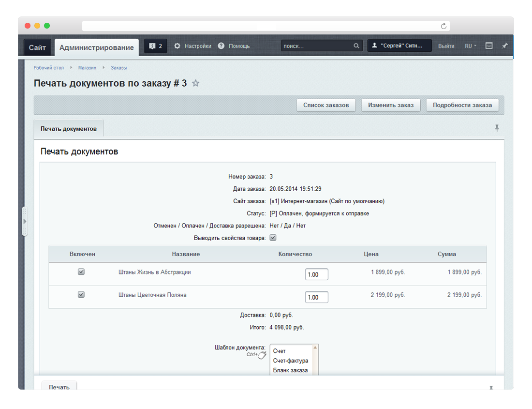Uncheck Штаны Цветочная Поляна row checkbox
The image size is (532, 409).
click(x=81, y=294)
